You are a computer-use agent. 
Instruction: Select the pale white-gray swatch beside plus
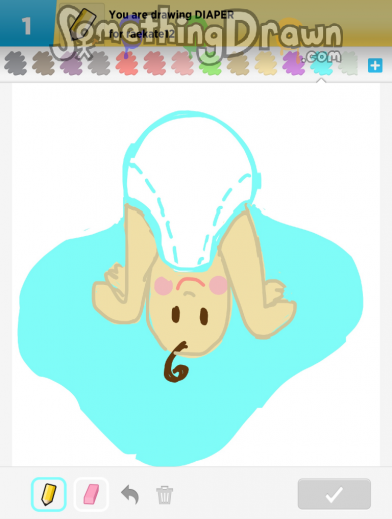coord(348,63)
